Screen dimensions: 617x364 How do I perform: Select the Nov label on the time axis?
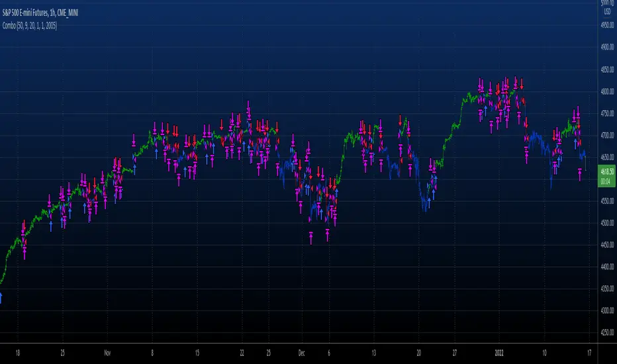107,353
